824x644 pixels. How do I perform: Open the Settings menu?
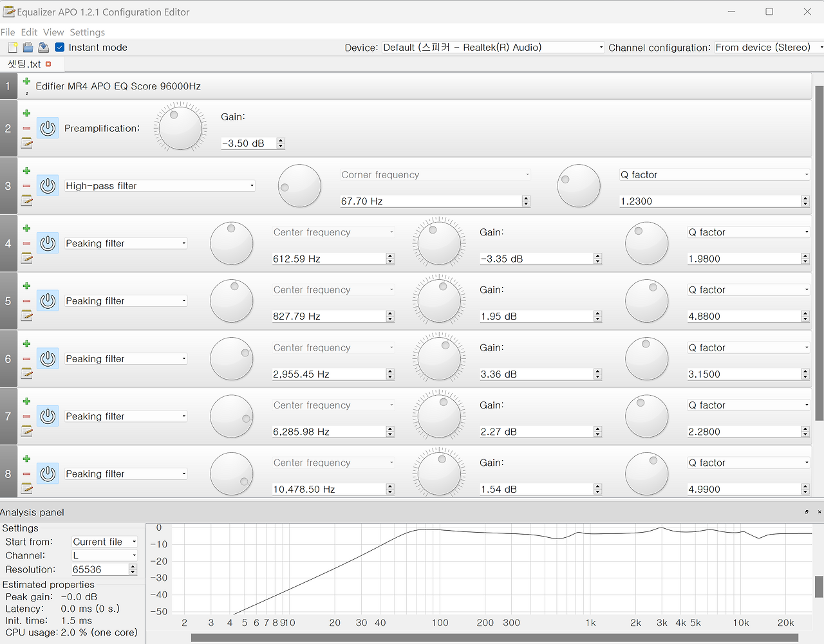87,32
